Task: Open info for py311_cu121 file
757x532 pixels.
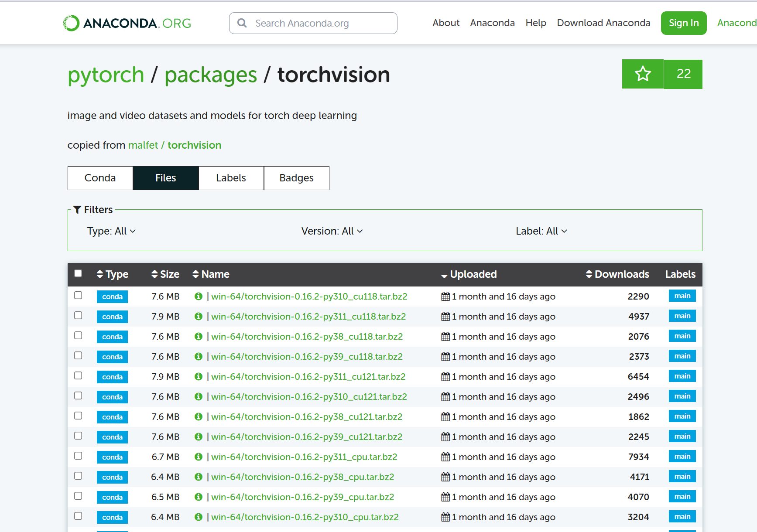Action: pos(199,377)
